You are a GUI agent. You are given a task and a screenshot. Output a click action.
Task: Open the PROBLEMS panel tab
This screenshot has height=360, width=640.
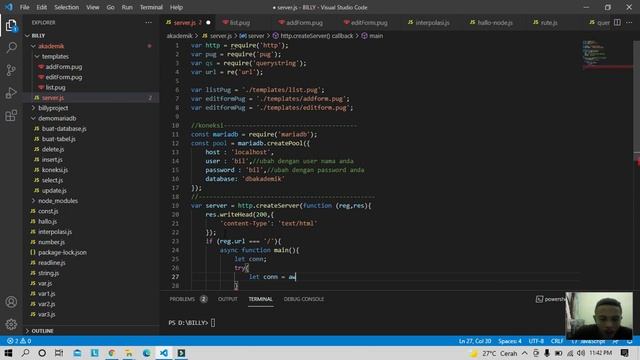click(188, 299)
